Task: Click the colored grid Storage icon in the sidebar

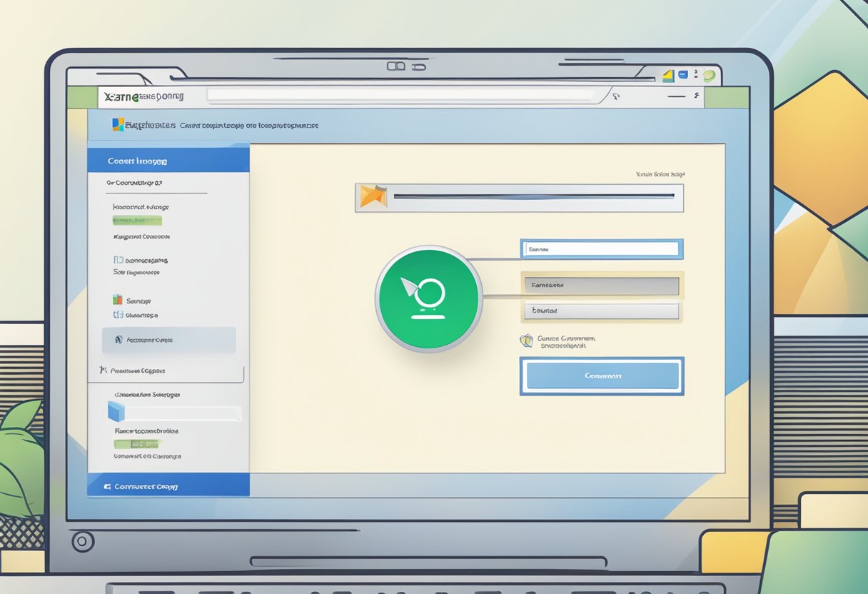Action: click(118, 299)
